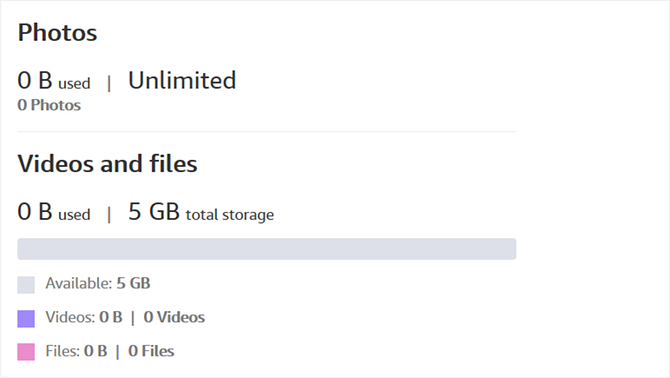670x378 pixels.
Task: Click the 5 GB total storage text
Action: (201, 212)
